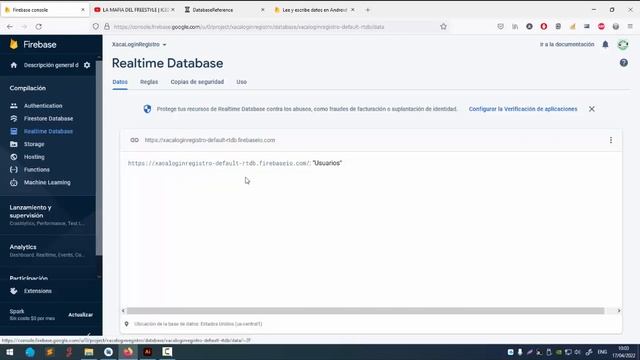Dismiss the App Check banner
This screenshot has height=360, width=640.
(591, 109)
